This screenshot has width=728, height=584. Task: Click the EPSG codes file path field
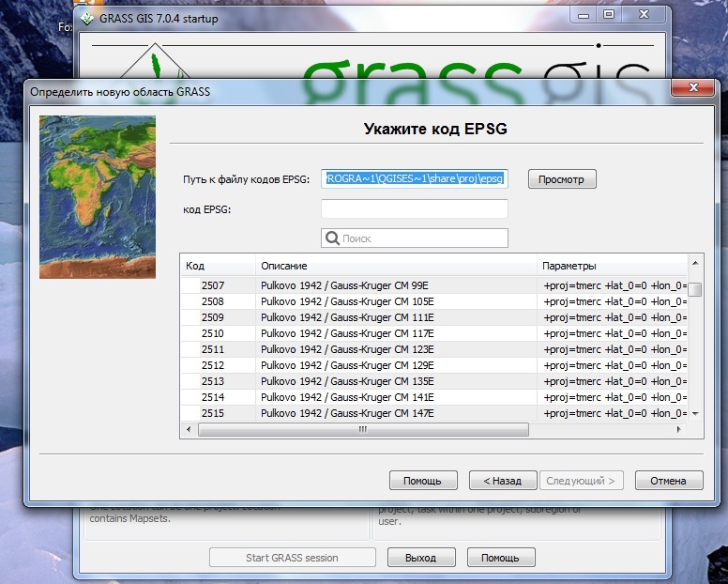[x=414, y=178]
